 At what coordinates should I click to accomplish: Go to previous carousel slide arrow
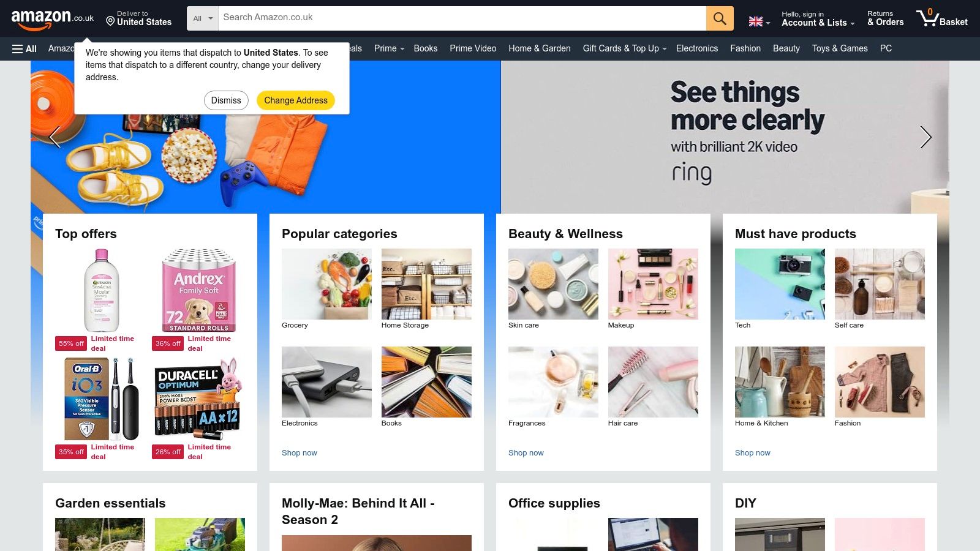[55, 137]
